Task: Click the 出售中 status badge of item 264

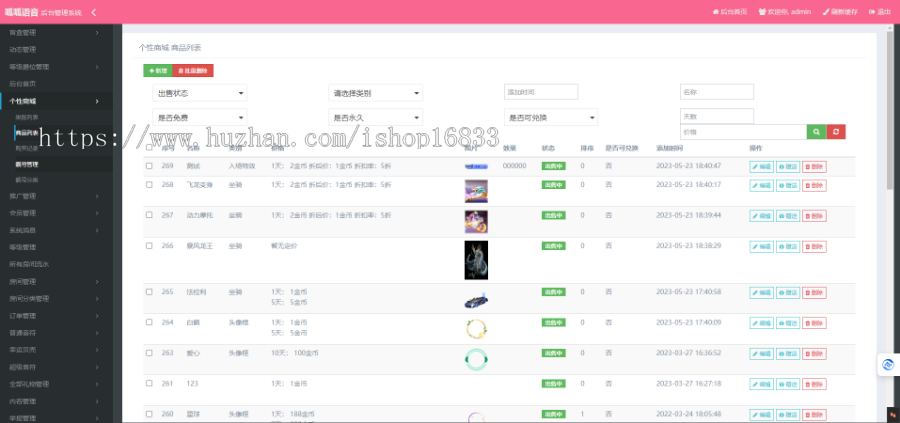Action: tap(553, 322)
